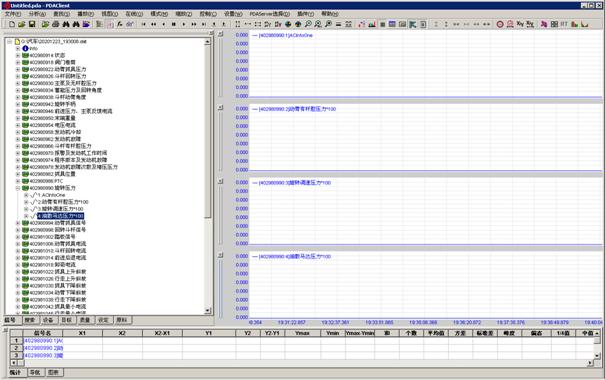Screen dimensions: 605x380
Task: Click the New file icon in toolbar
Action: coord(12,24)
